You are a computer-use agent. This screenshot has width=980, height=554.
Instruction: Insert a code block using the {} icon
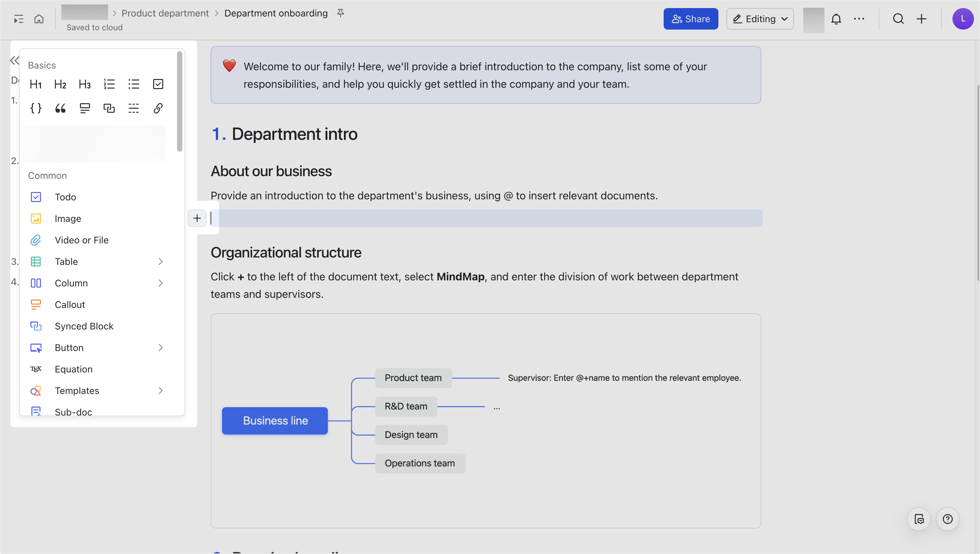coord(35,108)
